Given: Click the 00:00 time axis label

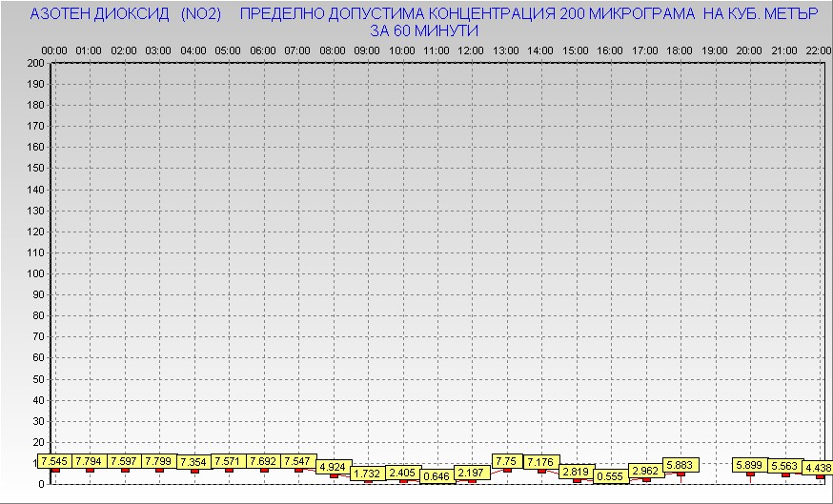Looking at the screenshot, I should [x=54, y=50].
